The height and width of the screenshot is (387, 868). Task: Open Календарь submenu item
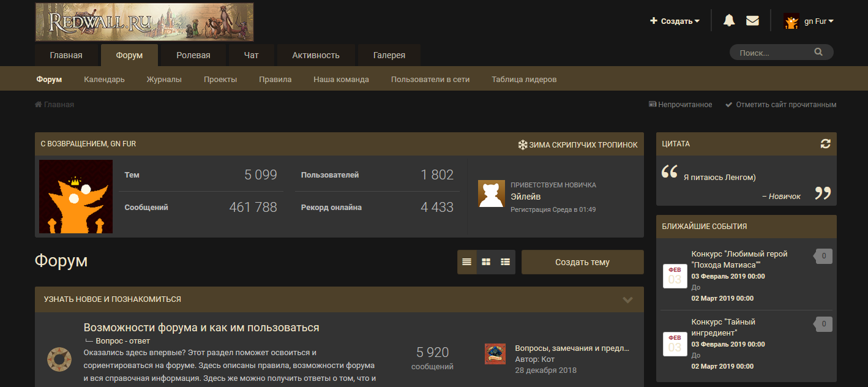[x=104, y=79]
